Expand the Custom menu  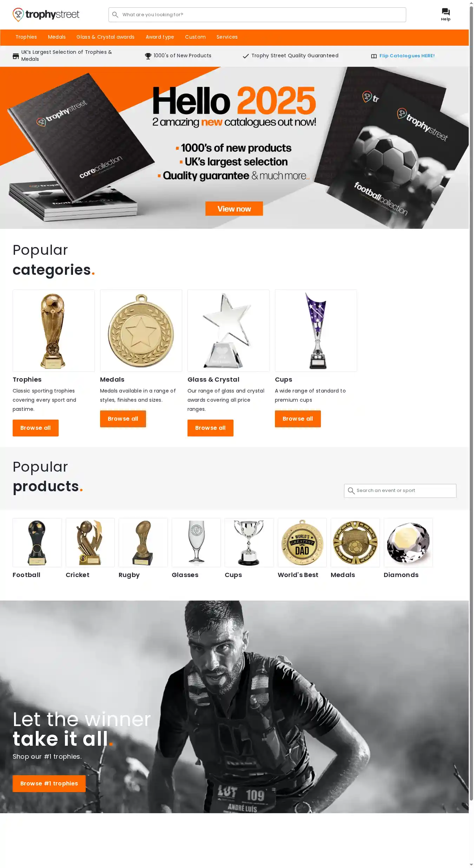195,37
